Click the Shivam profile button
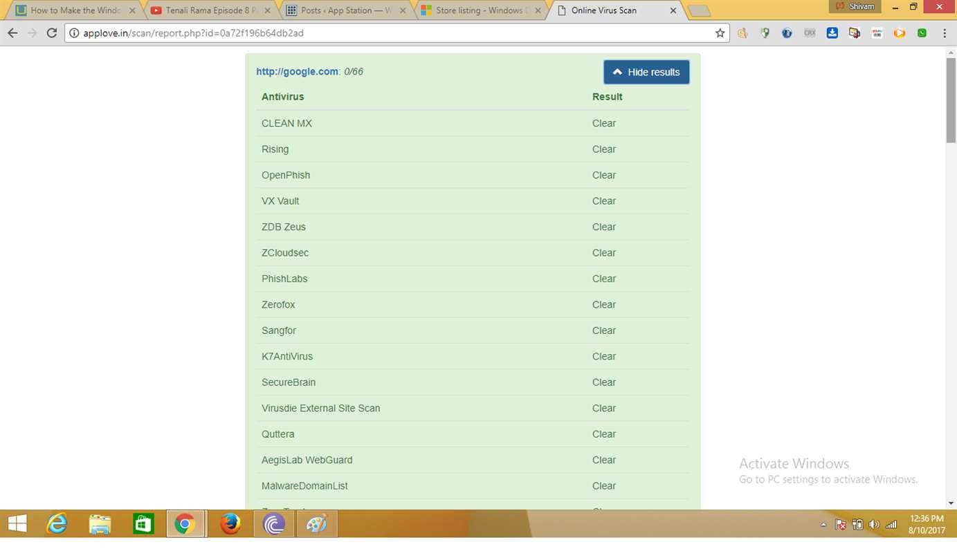 pos(855,7)
